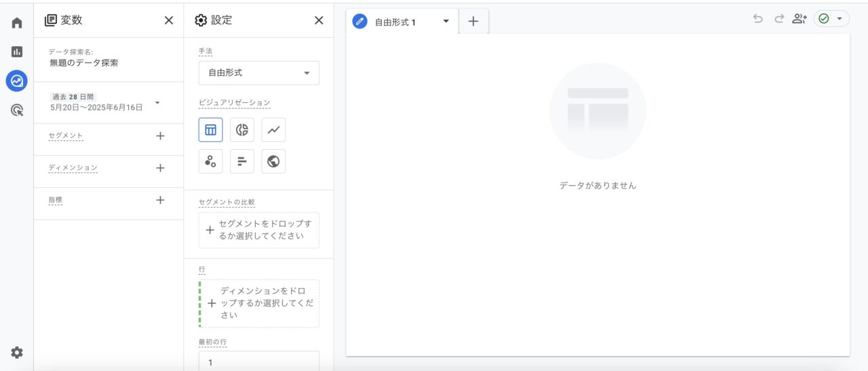This screenshot has width=868, height=371.
Task: Click the ビジュアリゼーション label
Action: tap(234, 102)
